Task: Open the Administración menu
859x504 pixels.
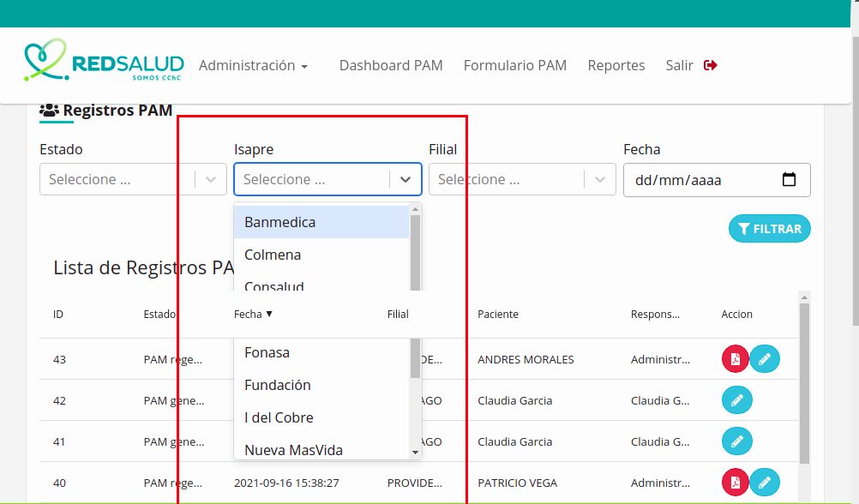Action: 253,65
